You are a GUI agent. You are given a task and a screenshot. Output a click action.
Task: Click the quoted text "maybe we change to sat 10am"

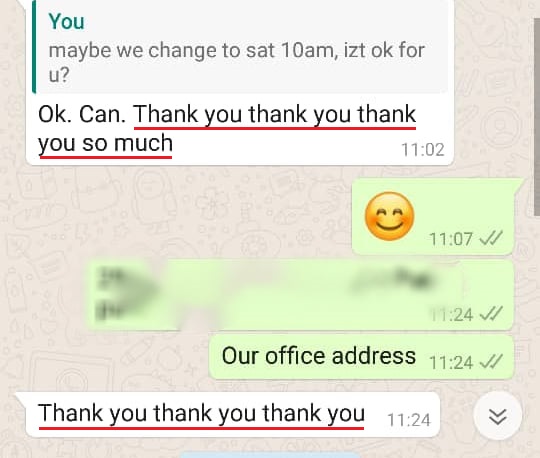pyautogui.click(x=191, y=50)
